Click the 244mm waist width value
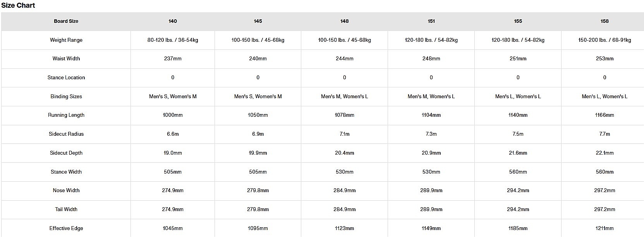This screenshot has height=237, width=644. point(344,59)
